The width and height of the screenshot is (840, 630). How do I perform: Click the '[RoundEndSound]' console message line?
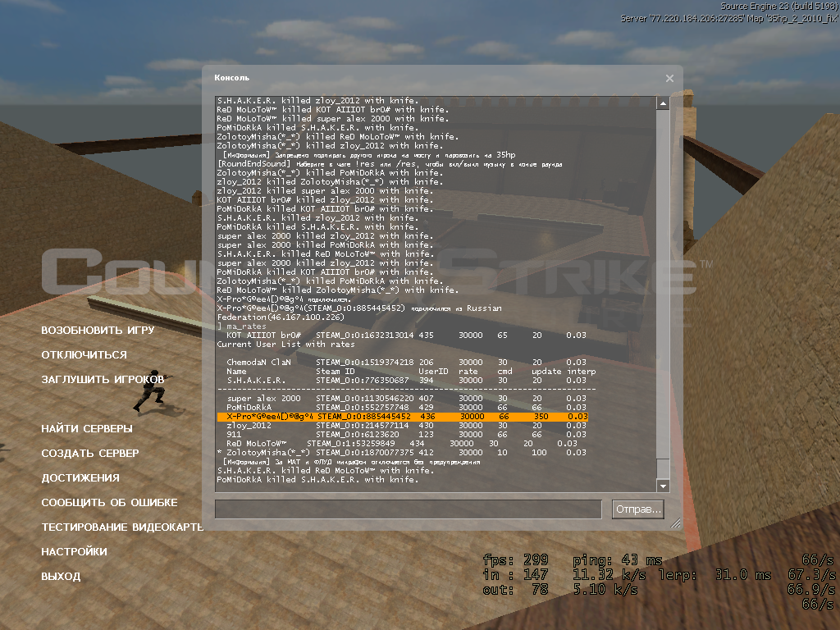(390, 164)
